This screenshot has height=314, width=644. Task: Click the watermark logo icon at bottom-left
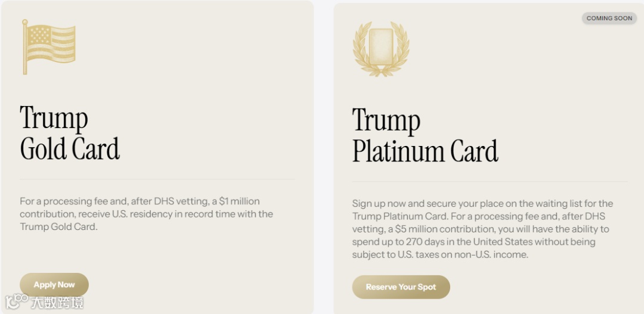click(17, 301)
